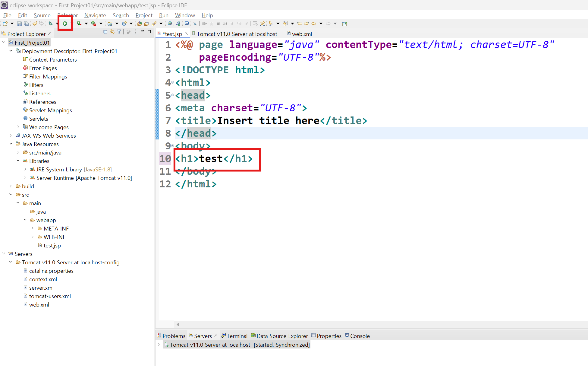The image size is (588, 366).
Task: Open the Console view tab
Action: coord(360,336)
